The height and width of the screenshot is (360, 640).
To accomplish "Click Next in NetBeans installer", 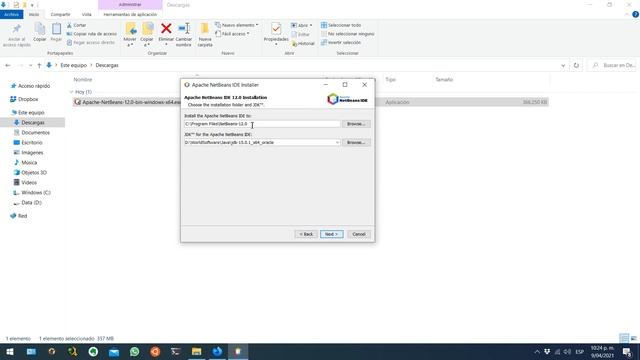I will (x=331, y=234).
